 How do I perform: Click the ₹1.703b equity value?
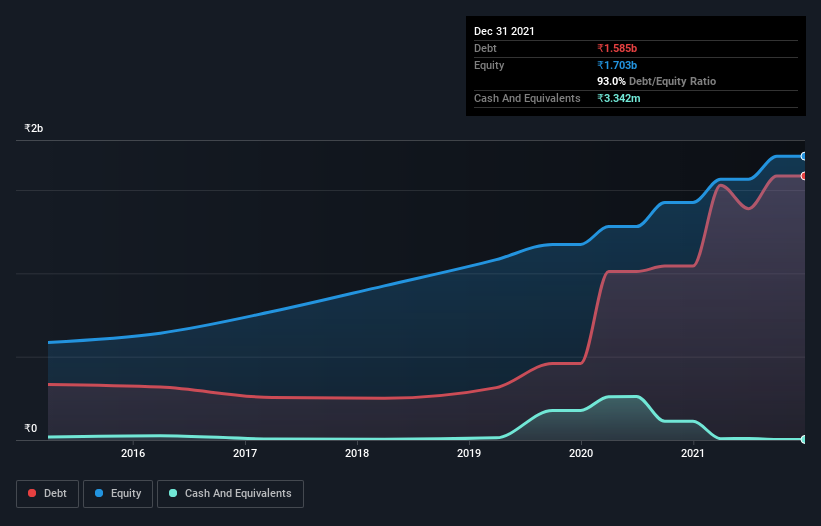pyautogui.click(x=617, y=65)
